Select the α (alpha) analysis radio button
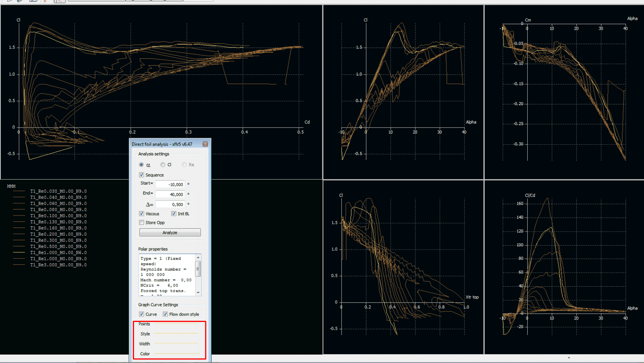This screenshot has width=644, height=363. pos(141,165)
